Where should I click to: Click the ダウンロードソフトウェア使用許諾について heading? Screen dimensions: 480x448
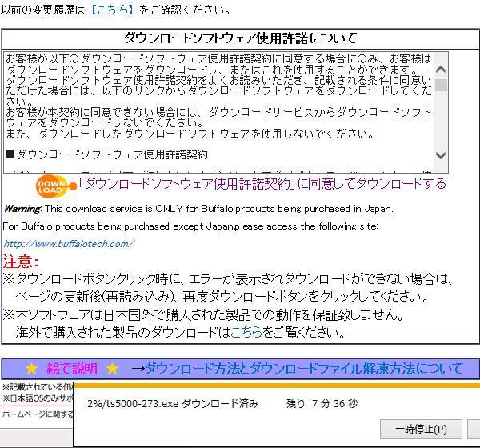pyautogui.click(x=240, y=38)
